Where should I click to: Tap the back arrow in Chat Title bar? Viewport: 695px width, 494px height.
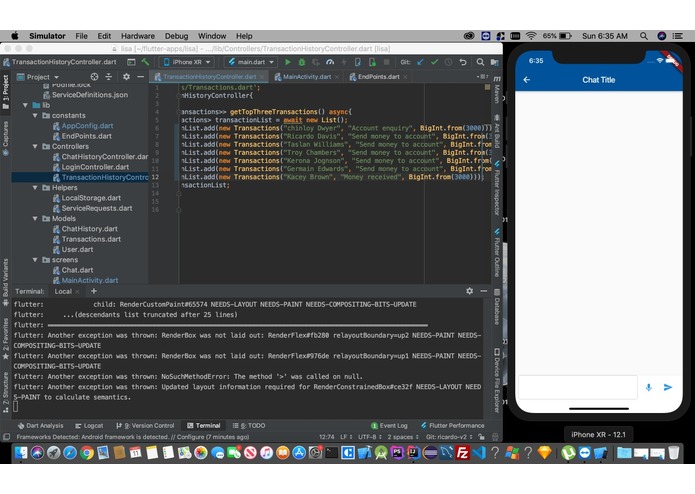[527, 80]
